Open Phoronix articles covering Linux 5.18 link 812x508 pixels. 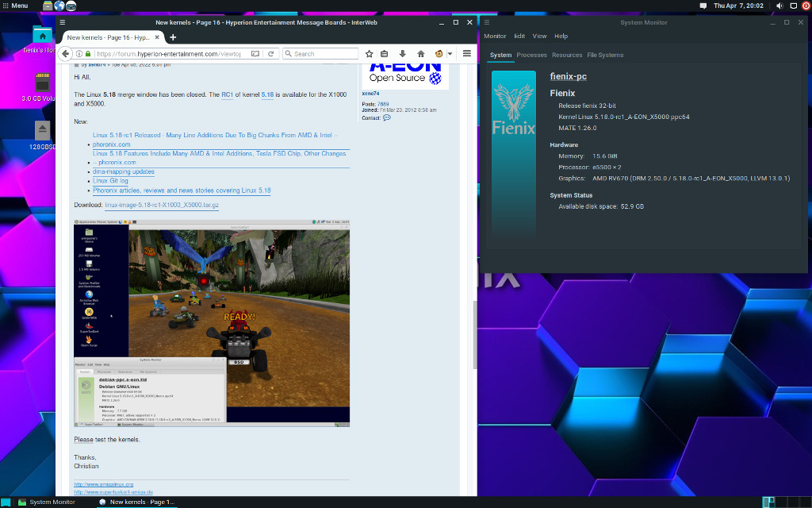click(182, 190)
